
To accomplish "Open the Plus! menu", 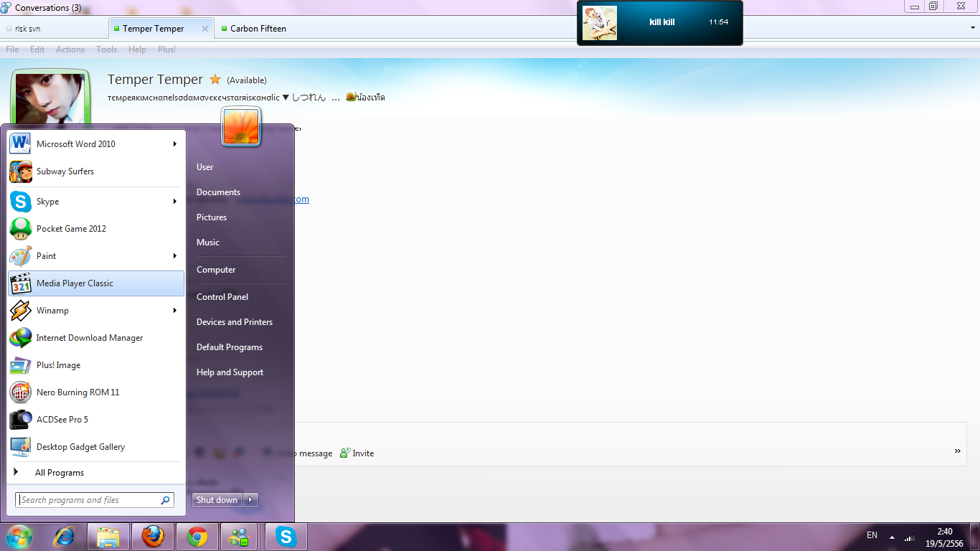I will click(x=167, y=50).
